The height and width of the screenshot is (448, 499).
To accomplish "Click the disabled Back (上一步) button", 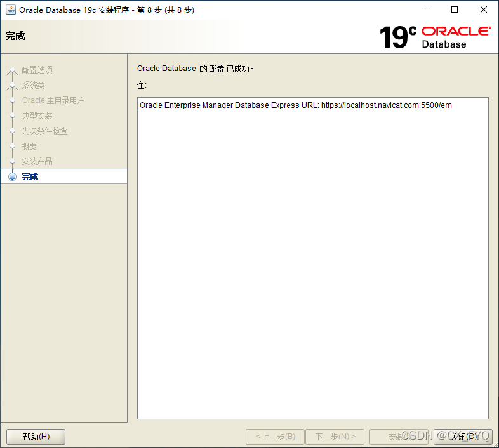I will [276, 437].
